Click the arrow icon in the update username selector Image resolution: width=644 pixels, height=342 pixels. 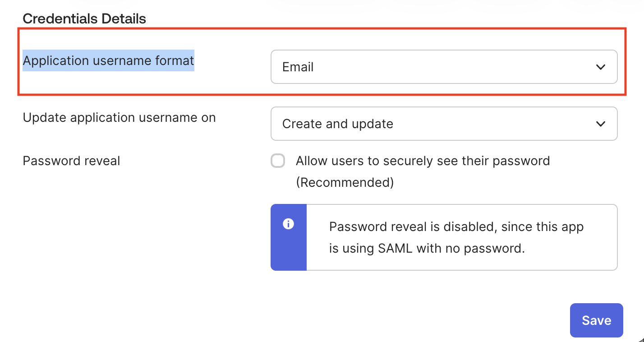point(601,124)
